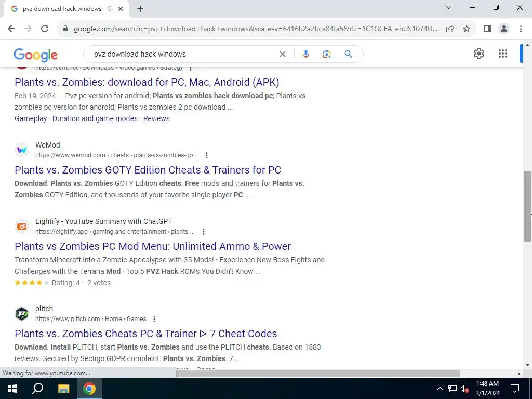Click the wemod.com breadcrumb URL
The image size is (532, 399).
(x=116, y=155)
